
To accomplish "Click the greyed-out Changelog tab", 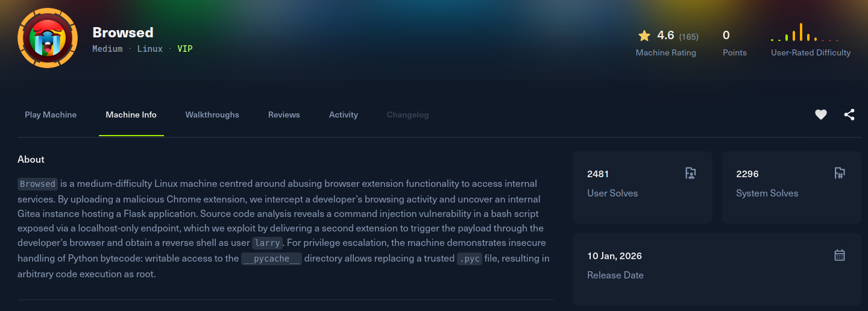I will coord(408,115).
